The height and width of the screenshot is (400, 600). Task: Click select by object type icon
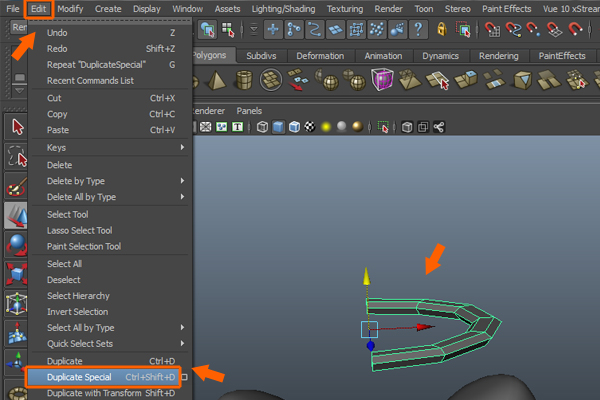point(207,29)
